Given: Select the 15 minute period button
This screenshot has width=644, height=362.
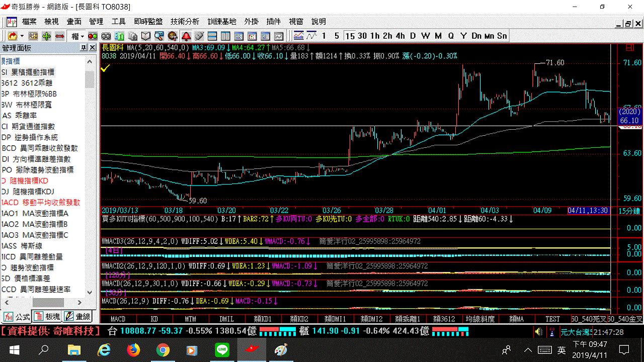Looking at the screenshot, I should coord(350,36).
